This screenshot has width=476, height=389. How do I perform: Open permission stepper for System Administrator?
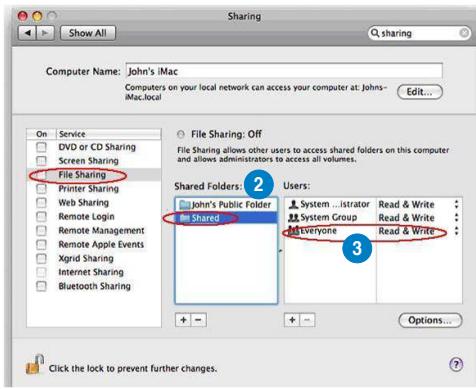[x=456, y=204]
